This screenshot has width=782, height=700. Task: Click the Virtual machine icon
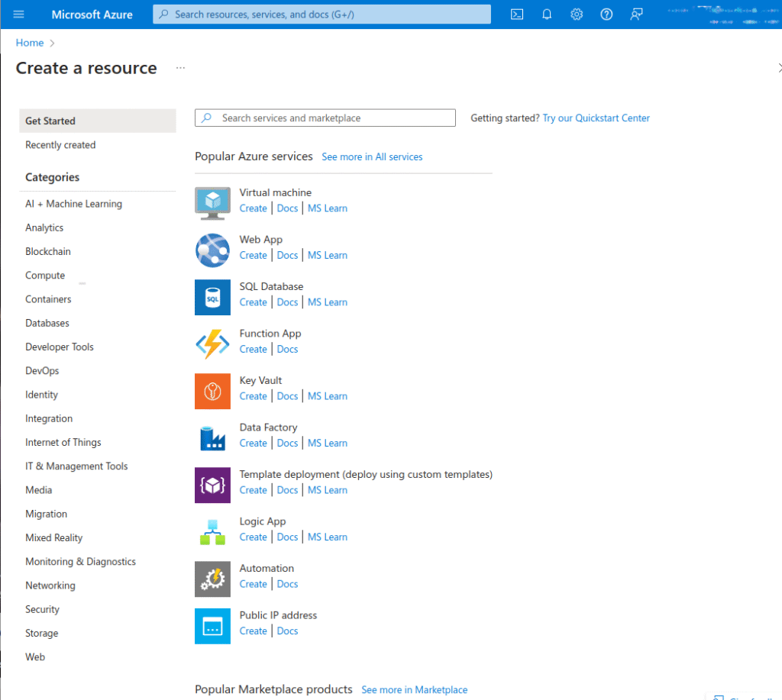pos(212,203)
